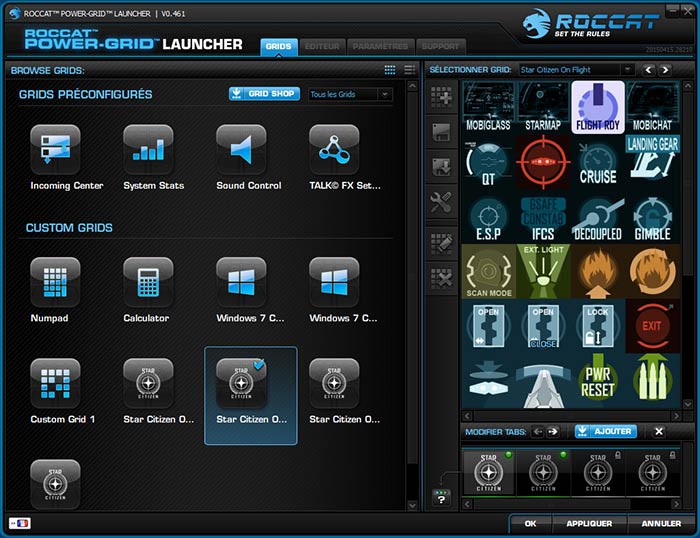Click the E.S.P icon
The height and width of the screenshot is (538, 700).
tap(488, 217)
